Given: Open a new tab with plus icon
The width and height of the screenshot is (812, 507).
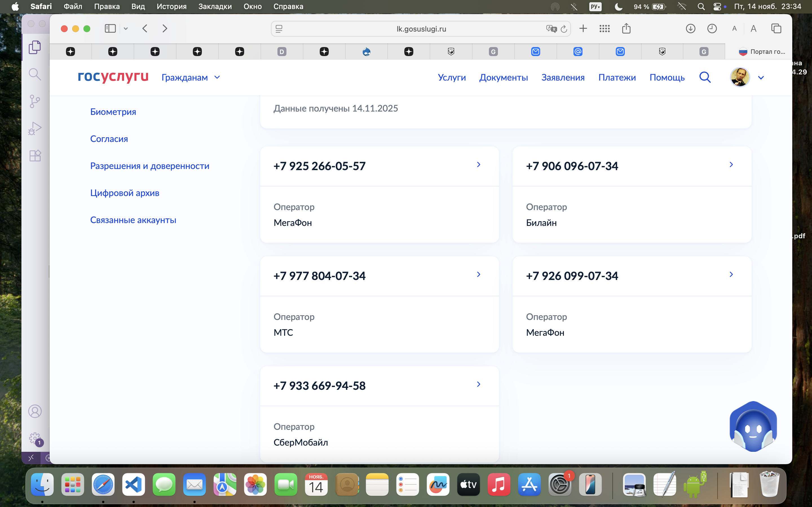Looking at the screenshot, I should pyautogui.click(x=583, y=29).
